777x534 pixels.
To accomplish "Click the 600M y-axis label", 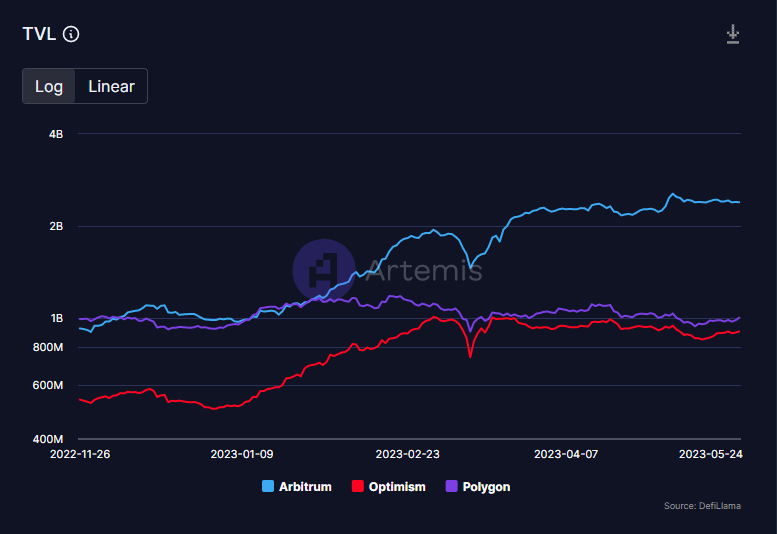I will (x=48, y=385).
